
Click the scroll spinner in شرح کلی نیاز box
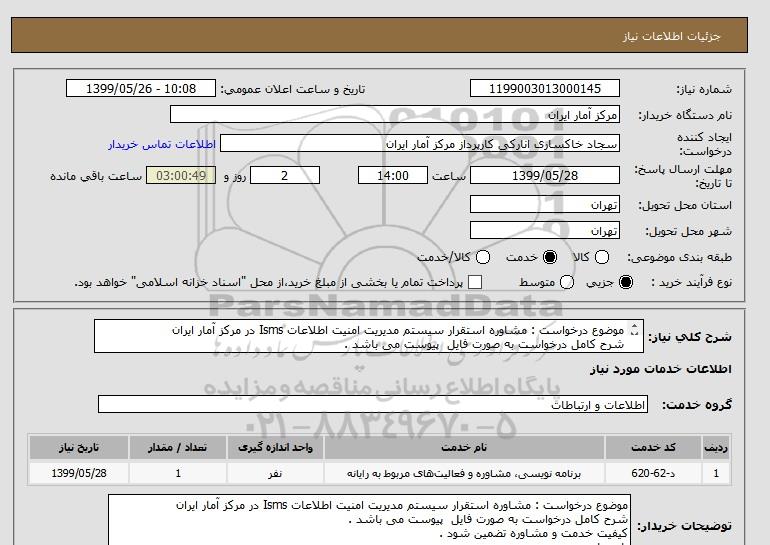(x=634, y=329)
